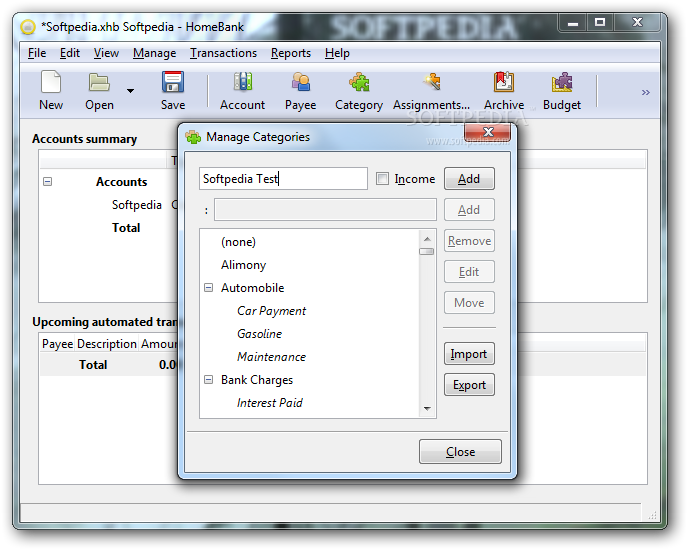Collapse the Automobile category tree
Image resolution: width=688 pixels, height=550 pixels.
(208, 288)
